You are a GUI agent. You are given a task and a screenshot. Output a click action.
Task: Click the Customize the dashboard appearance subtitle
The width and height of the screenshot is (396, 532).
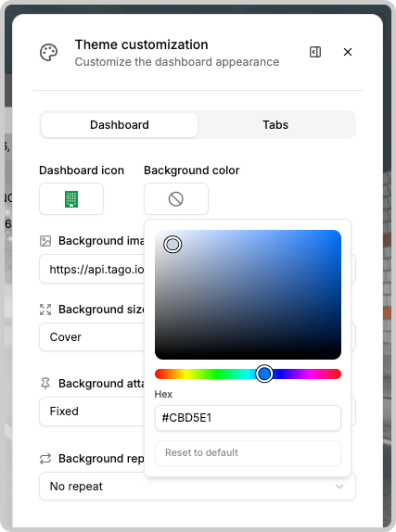177,62
